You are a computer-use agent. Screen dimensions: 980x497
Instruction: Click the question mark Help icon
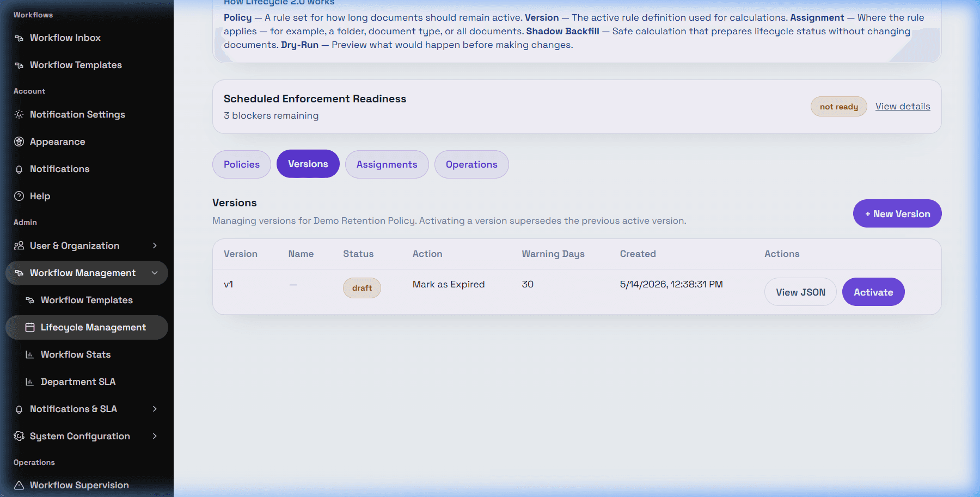pos(19,196)
